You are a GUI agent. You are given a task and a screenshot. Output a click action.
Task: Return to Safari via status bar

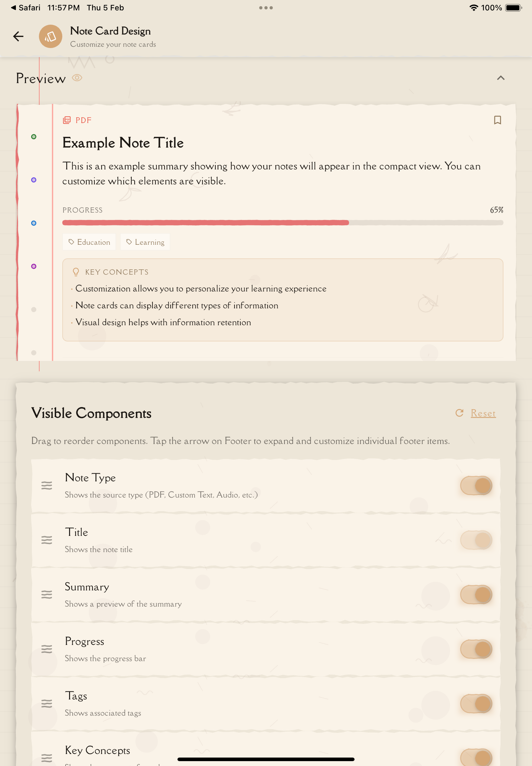[x=26, y=8]
